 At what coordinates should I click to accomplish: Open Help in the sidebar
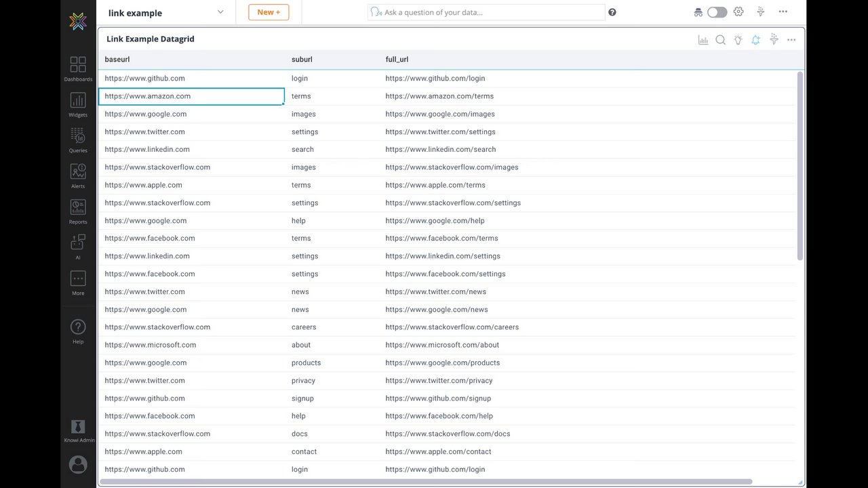point(78,331)
